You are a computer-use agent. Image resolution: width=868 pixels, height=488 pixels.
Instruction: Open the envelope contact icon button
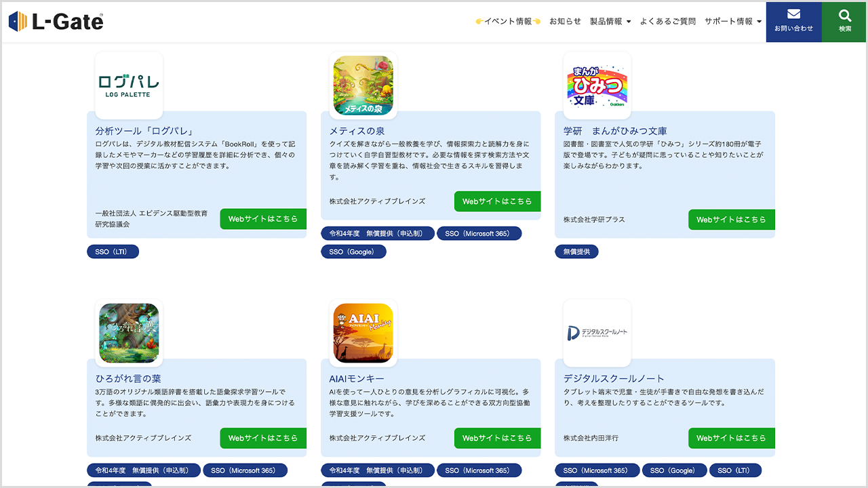pyautogui.click(x=793, y=22)
